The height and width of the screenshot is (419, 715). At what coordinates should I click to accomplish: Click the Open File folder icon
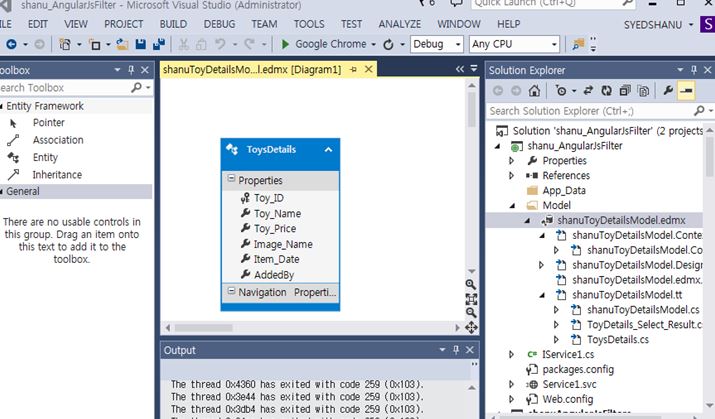(x=122, y=44)
